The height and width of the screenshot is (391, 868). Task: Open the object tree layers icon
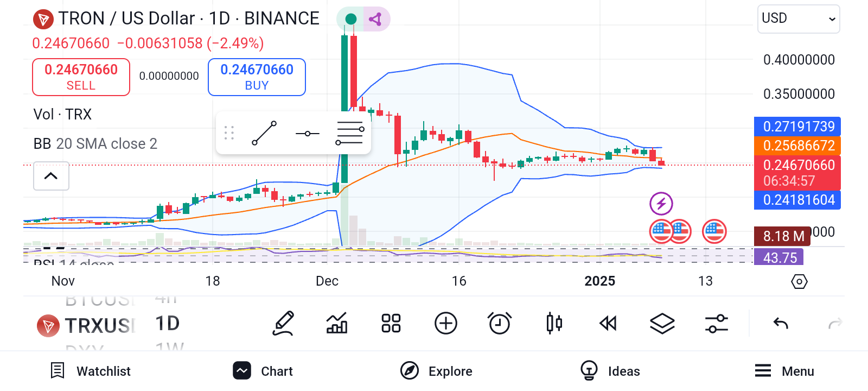662,324
